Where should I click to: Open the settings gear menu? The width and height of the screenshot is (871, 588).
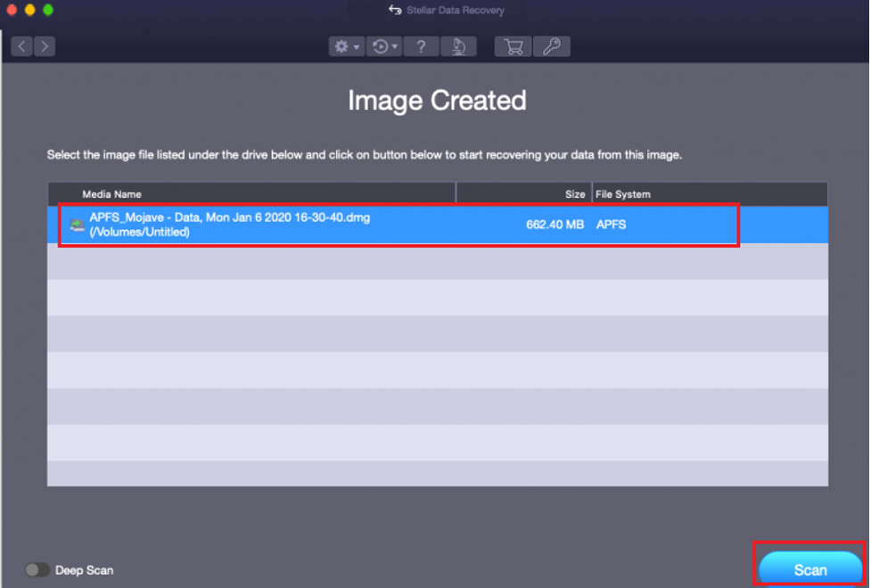coord(346,46)
